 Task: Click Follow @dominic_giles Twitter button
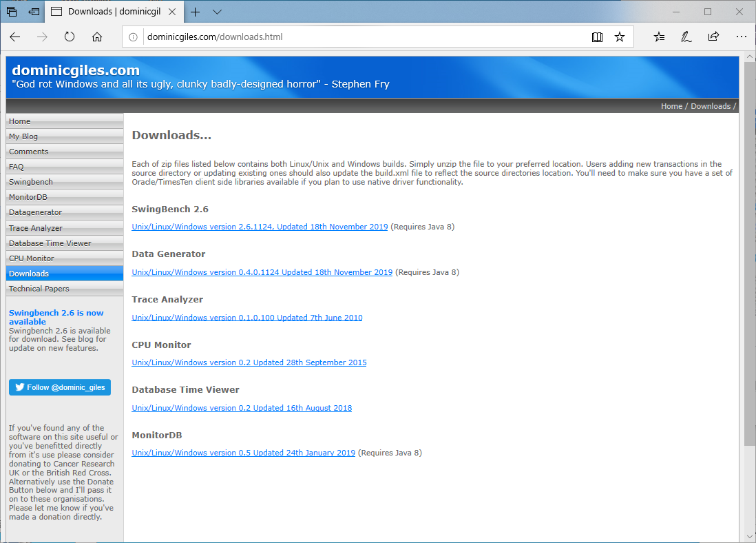(60, 387)
